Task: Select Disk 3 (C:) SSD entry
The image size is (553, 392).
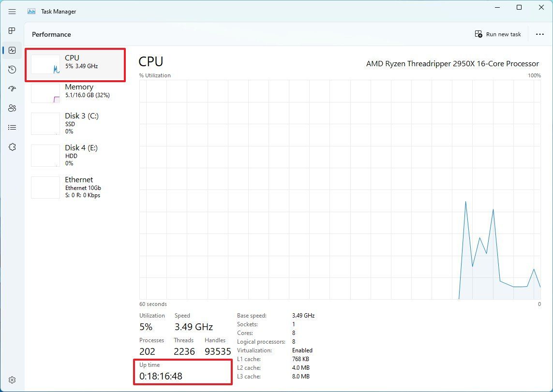Action: [75, 123]
